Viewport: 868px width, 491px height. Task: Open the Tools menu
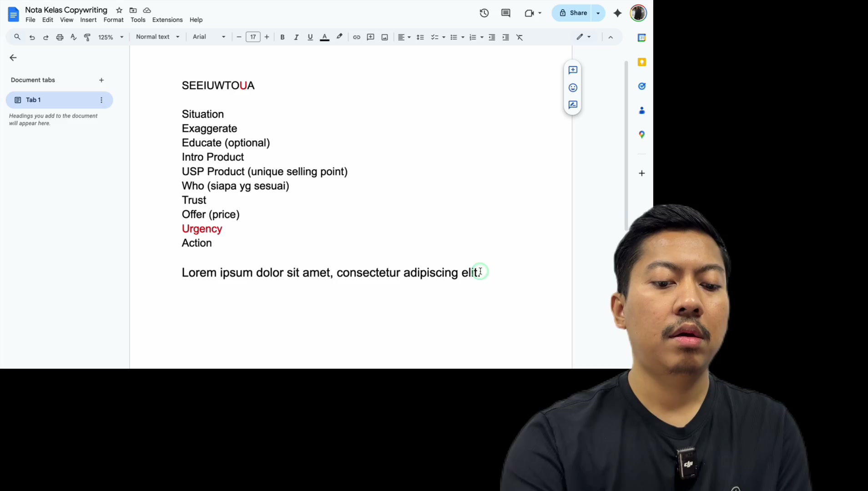click(138, 20)
